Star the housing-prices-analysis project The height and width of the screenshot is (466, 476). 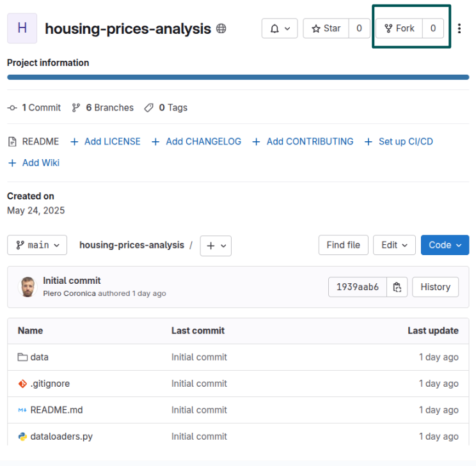(x=326, y=28)
